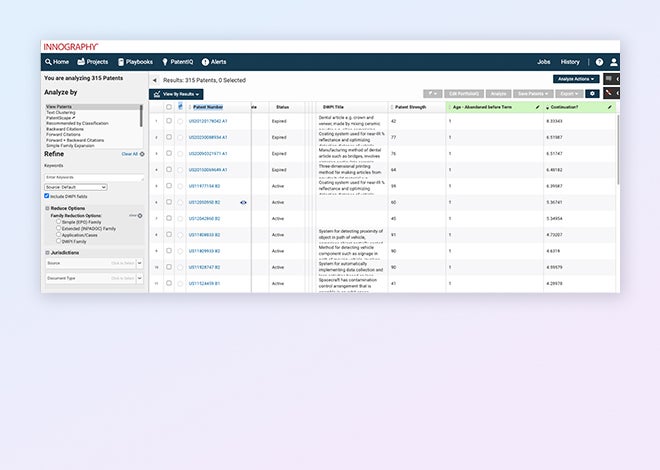The height and width of the screenshot is (470, 660).
Task: Open the Analyze Actions dropdown
Action: [575, 78]
